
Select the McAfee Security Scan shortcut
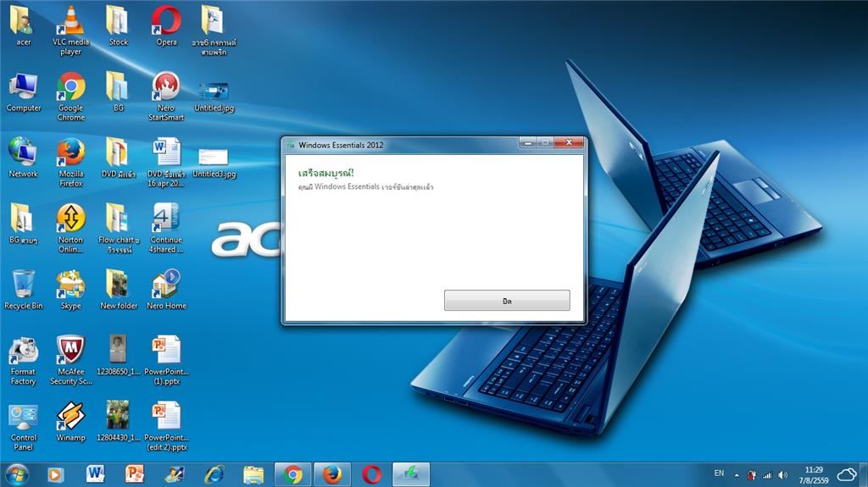tap(71, 360)
